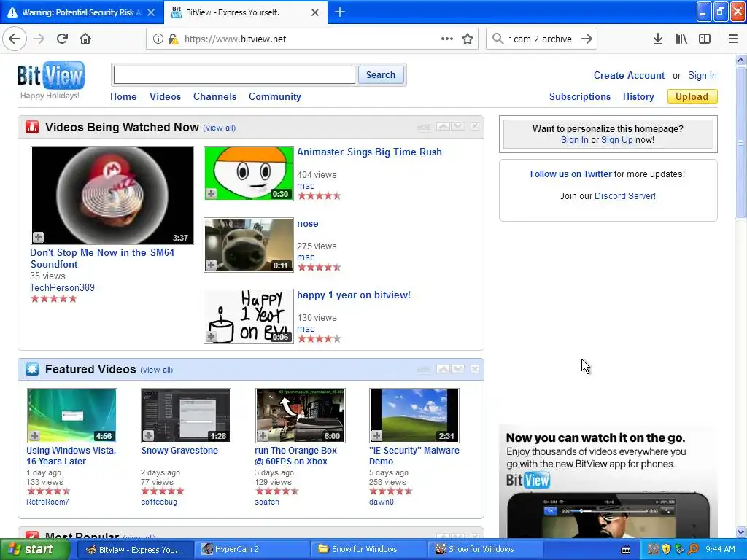The height and width of the screenshot is (560, 747).
Task: Move Videos Being Watched Now module up
Action: click(x=443, y=126)
